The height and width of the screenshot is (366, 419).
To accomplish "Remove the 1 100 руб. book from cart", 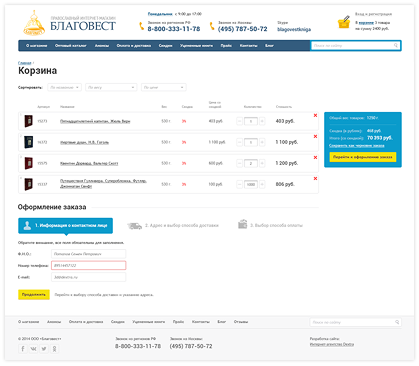I will coord(315,136).
